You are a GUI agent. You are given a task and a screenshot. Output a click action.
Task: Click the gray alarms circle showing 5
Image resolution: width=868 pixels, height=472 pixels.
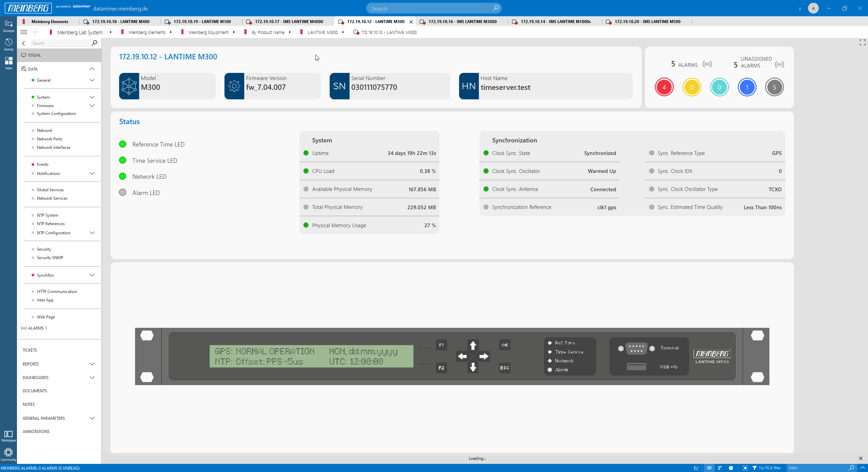[x=774, y=87]
